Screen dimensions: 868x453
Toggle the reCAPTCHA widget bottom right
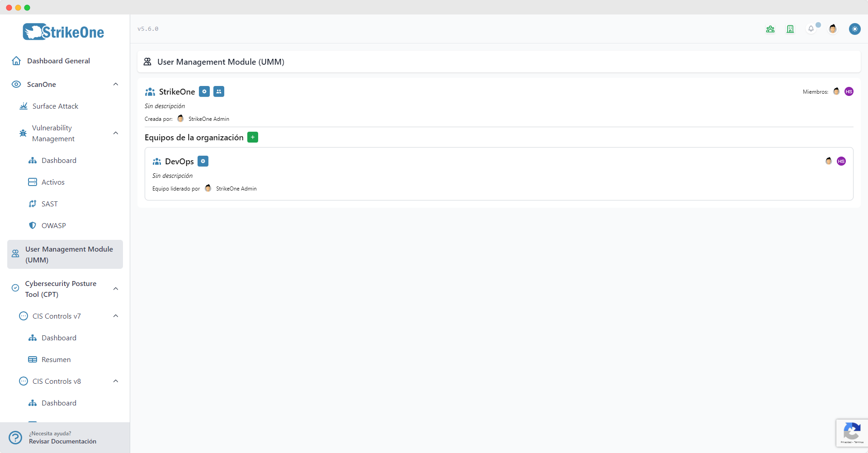(852, 433)
